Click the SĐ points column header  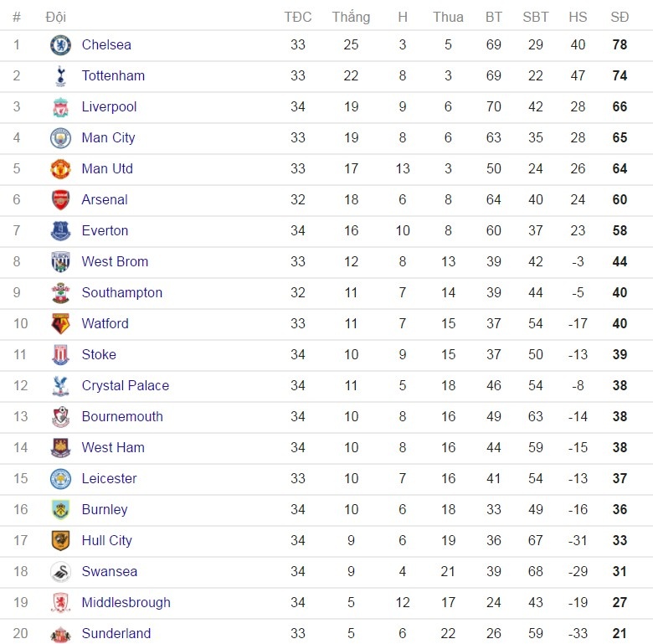(620, 17)
